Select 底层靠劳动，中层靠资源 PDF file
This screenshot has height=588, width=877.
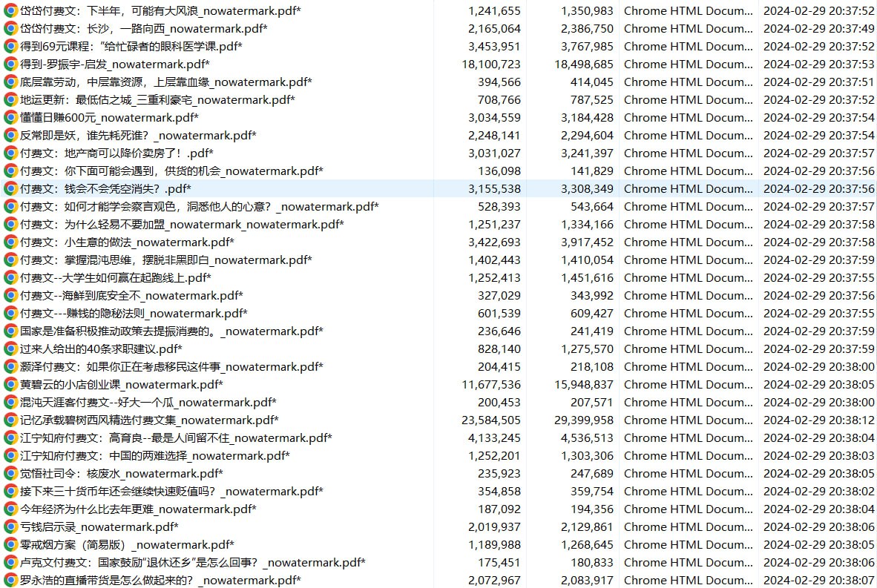pyautogui.click(x=165, y=82)
